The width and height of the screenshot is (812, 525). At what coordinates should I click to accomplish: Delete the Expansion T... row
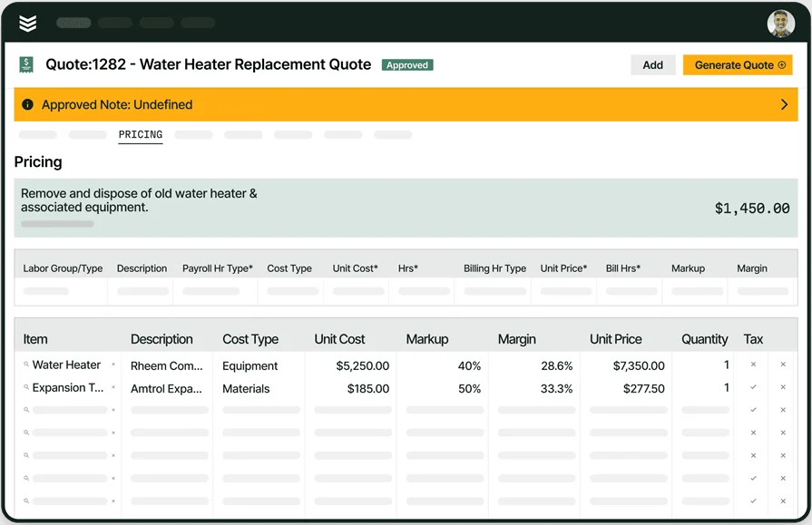pos(783,387)
